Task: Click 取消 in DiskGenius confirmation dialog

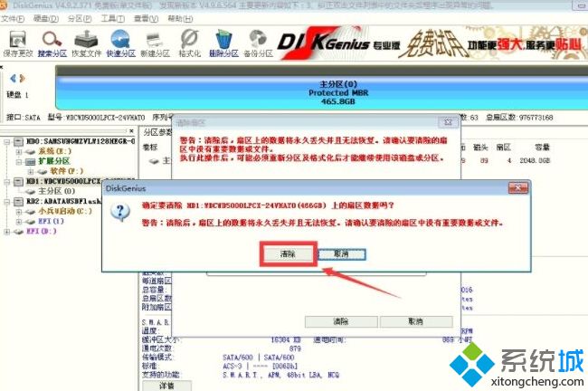Action: coord(342,254)
